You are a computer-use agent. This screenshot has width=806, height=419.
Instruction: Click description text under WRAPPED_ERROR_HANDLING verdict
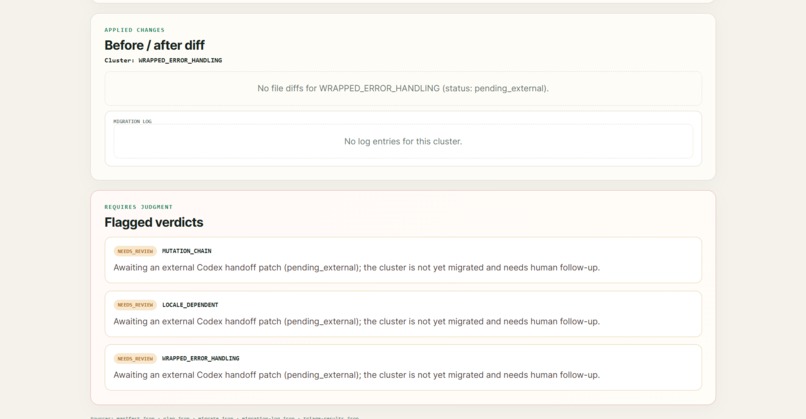point(357,375)
